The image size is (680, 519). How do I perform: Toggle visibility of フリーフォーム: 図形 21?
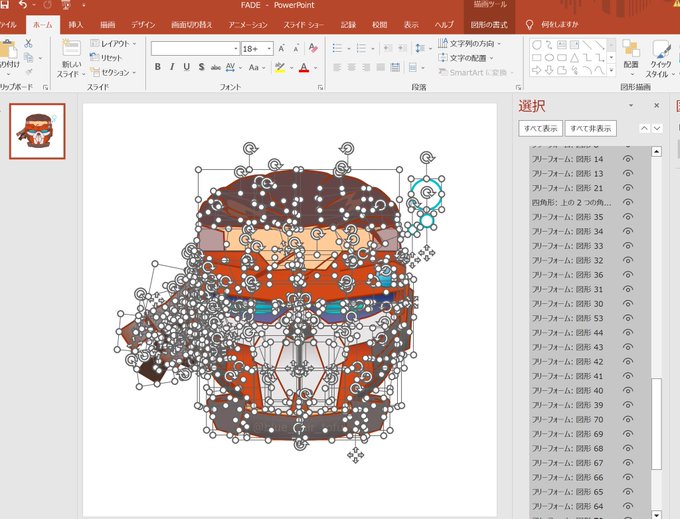(628, 188)
